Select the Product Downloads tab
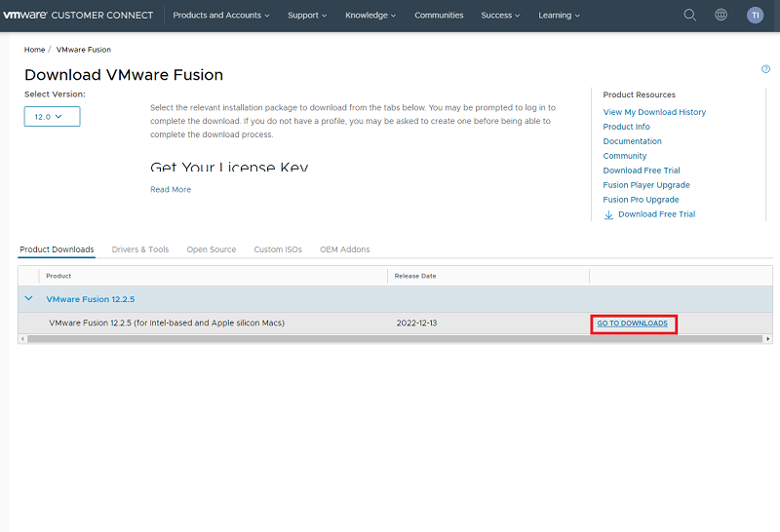This screenshot has height=532, width=780. [57, 249]
